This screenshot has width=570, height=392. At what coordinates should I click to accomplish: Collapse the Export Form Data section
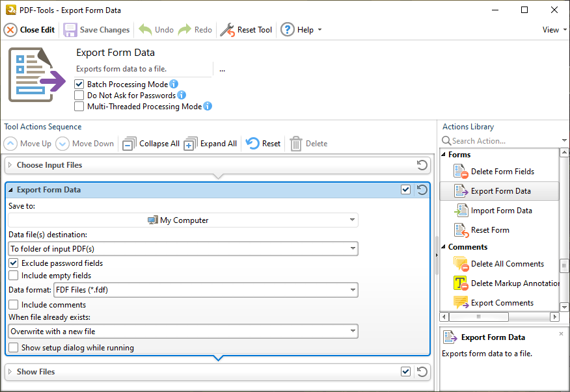10,190
